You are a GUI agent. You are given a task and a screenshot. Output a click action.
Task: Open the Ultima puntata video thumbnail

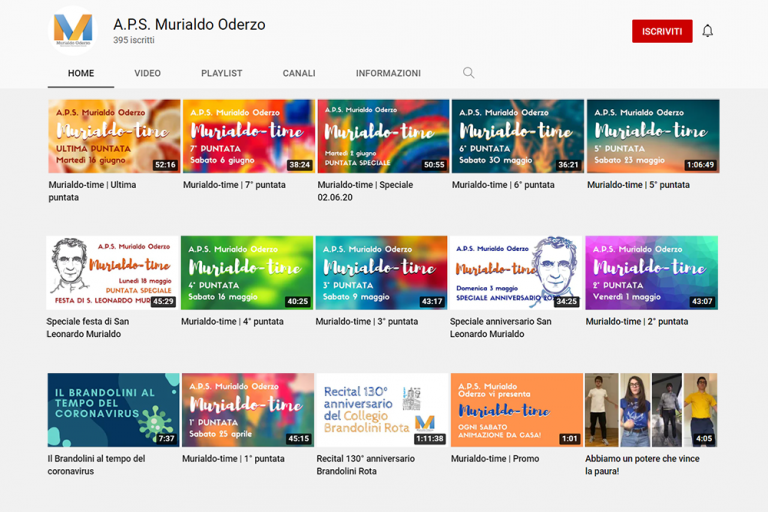(114, 136)
